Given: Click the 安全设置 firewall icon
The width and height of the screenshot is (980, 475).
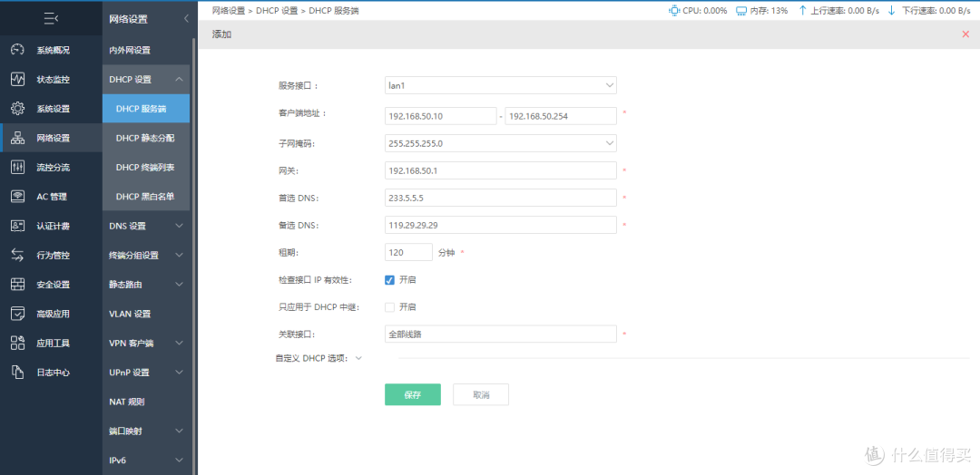Looking at the screenshot, I should (17, 285).
